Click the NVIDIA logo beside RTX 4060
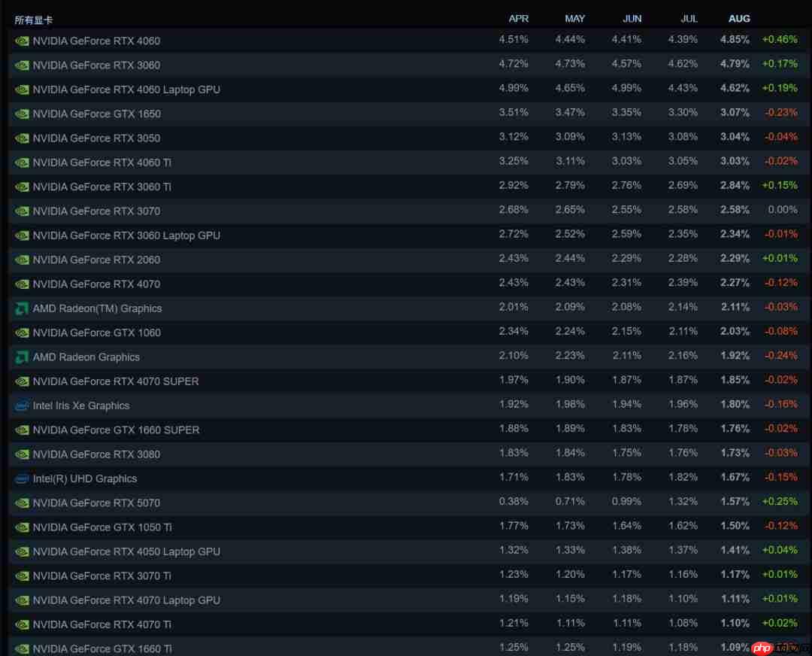812x656 pixels. click(x=21, y=41)
